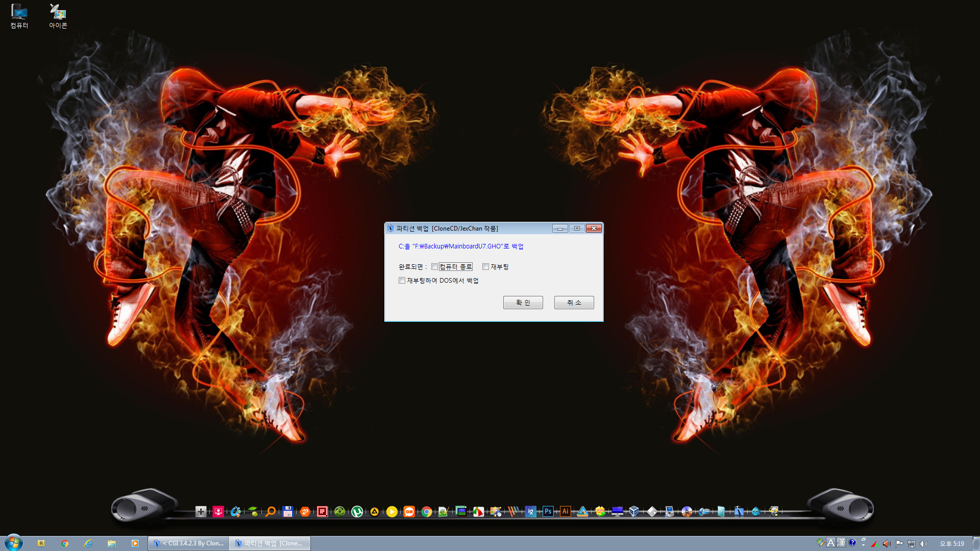980x551 pixels.
Task: Open AIMP player icon in dock
Action: pyautogui.click(x=375, y=511)
